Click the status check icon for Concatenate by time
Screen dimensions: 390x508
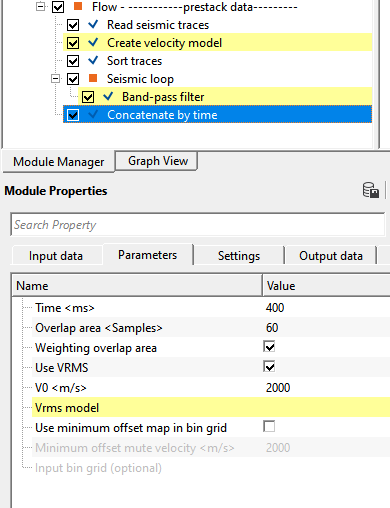93,114
